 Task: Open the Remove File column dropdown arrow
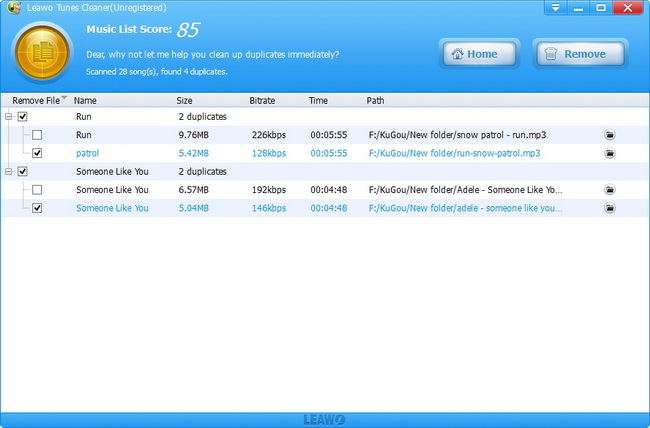65,99
